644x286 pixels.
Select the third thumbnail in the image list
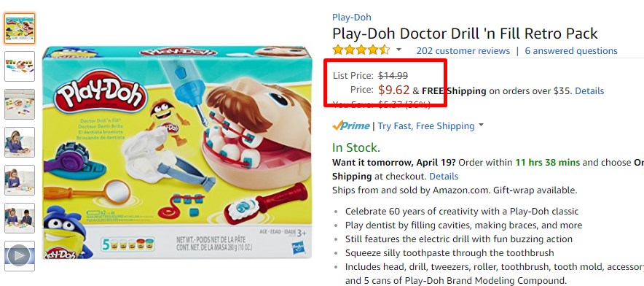[20, 104]
